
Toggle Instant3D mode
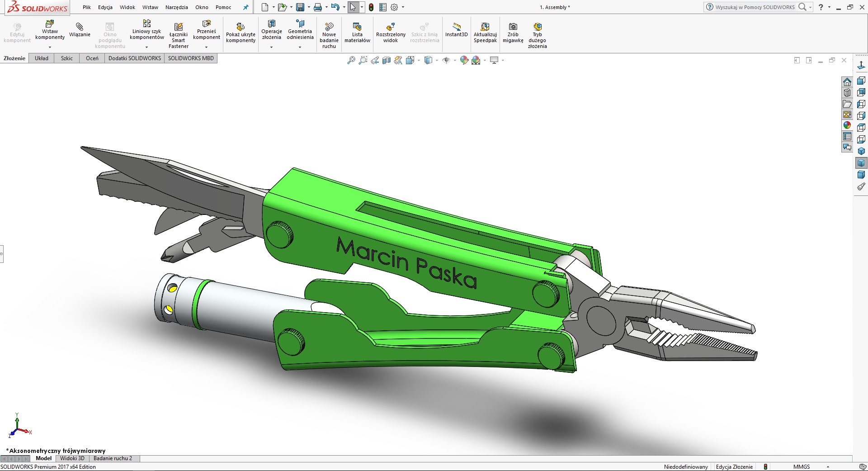(456, 29)
